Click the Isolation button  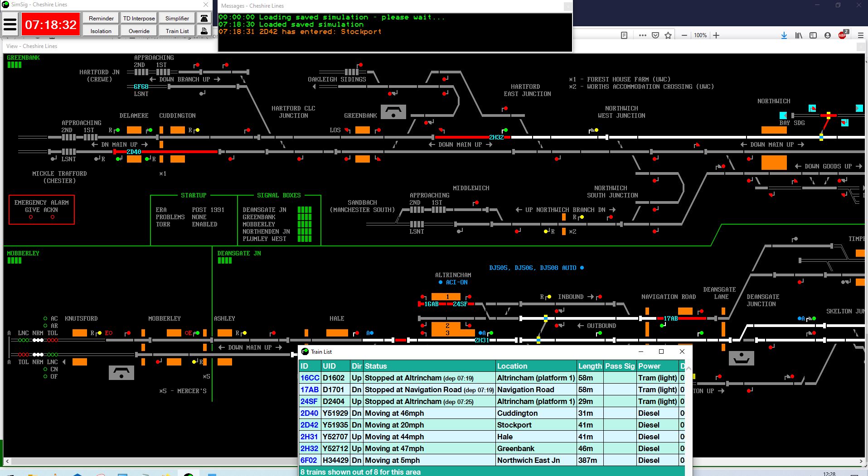[x=101, y=31]
